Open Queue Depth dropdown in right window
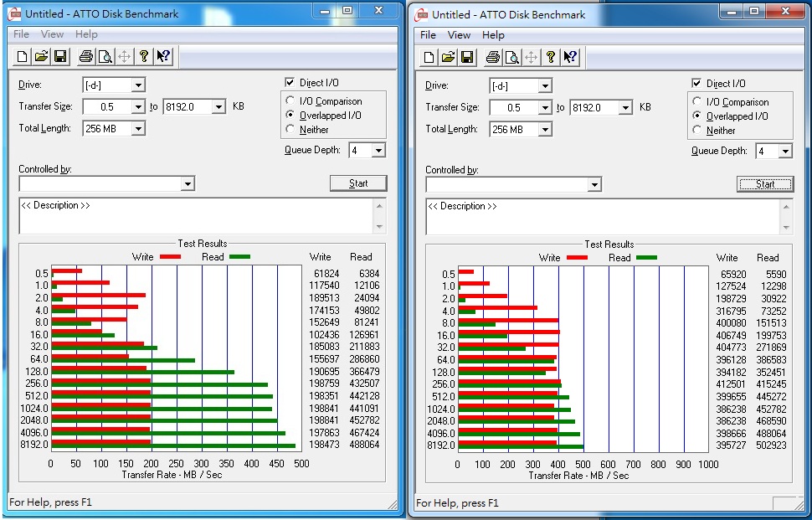Viewport: 812px width, 520px height. coord(785,152)
